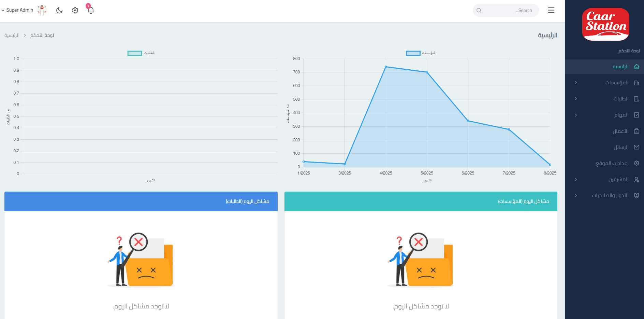644x319 pixels.
Task: Expand the الطلبات sidebar submenu chevron
Action: tap(576, 99)
